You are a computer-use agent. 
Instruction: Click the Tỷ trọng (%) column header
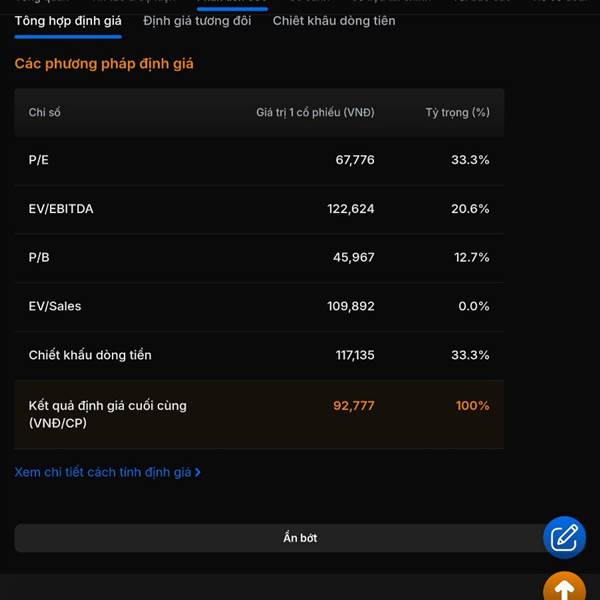pyautogui.click(x=457, y=113)
